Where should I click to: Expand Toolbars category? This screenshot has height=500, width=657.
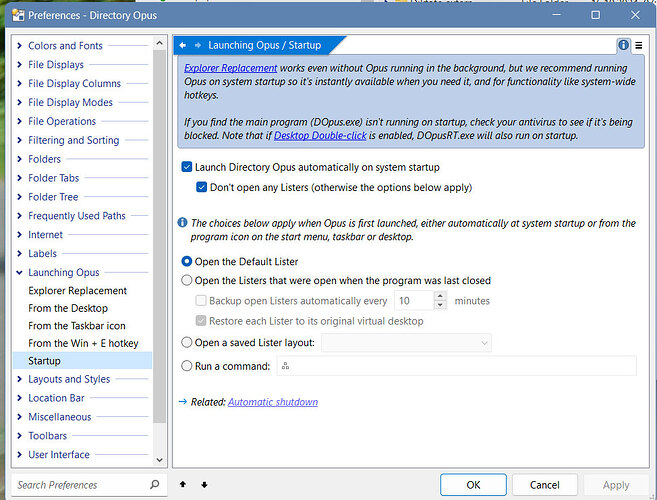point(19,435)
